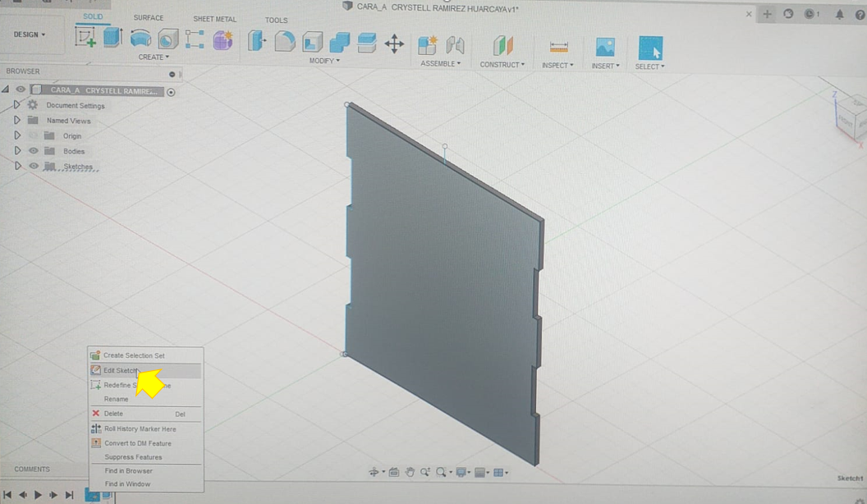The height and width of the screenshot is (504, 867).
Task: Select the Extrude tool
Action: 112,38
